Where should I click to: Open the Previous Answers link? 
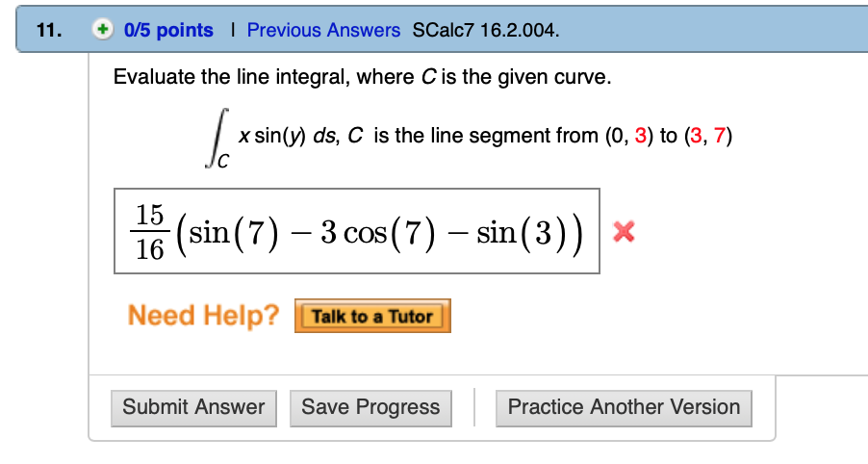(323, 30)
